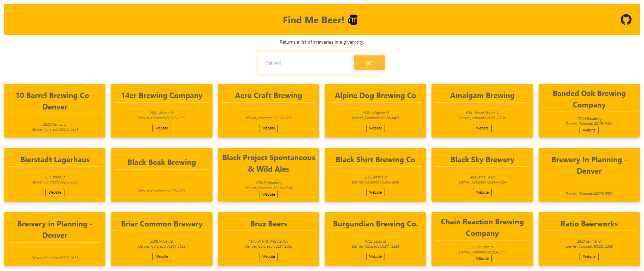
Task: Click the Find Me Beer! header title
Action: pos(313,20)
